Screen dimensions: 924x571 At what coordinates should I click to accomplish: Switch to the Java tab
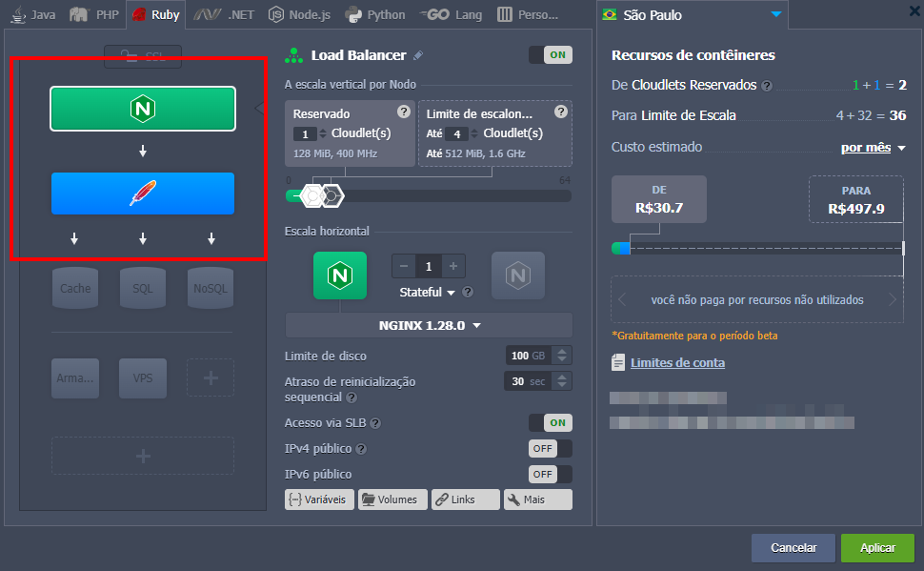coord(33,14)
